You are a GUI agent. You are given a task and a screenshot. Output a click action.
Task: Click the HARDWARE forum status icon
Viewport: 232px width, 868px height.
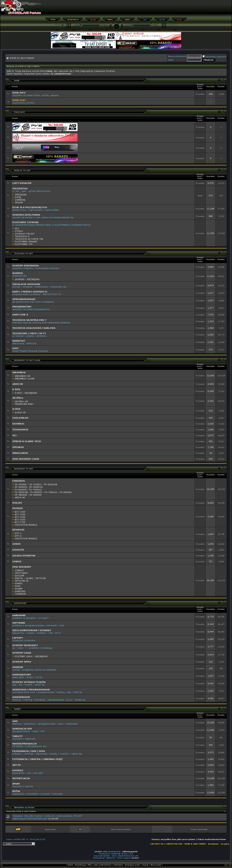pyautogui.click(x=8, y=617)
